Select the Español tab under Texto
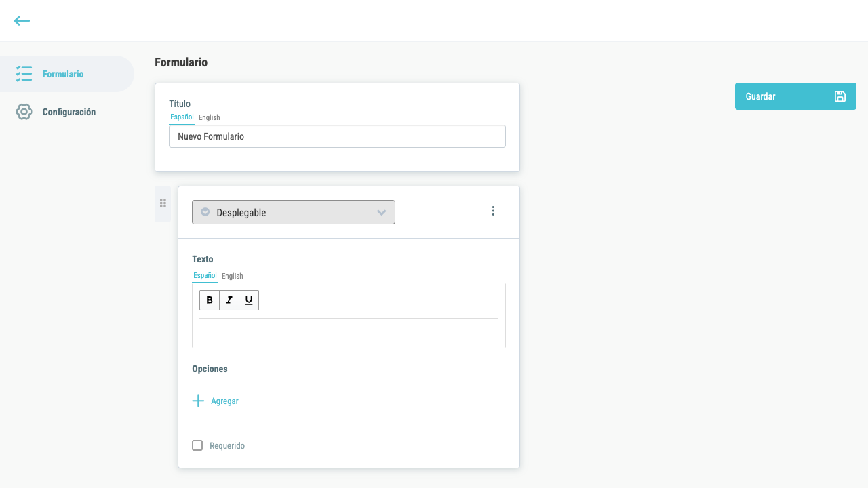 (205, 276)
